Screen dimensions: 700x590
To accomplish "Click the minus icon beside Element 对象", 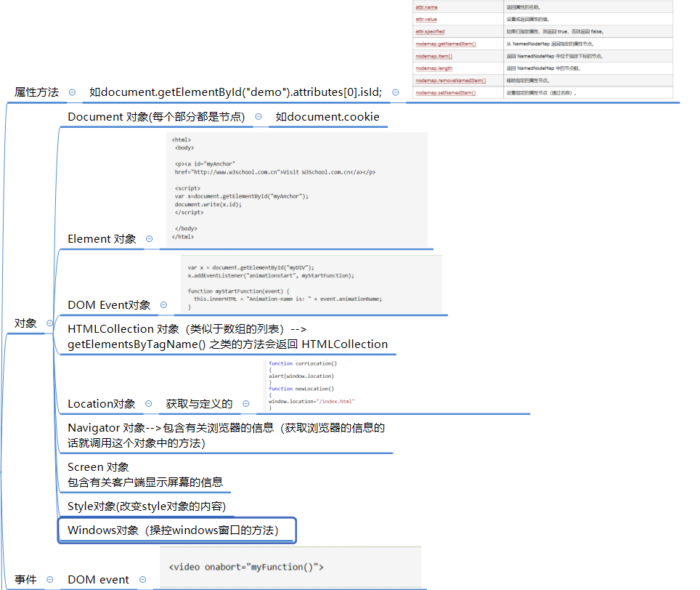I will [149, 238].
